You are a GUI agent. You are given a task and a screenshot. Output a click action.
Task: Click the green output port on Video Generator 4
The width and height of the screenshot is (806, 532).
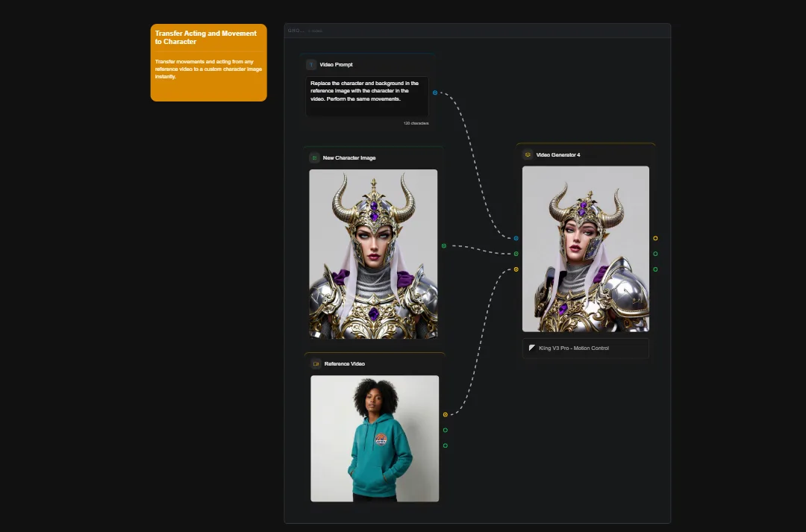tap(655, 253)
